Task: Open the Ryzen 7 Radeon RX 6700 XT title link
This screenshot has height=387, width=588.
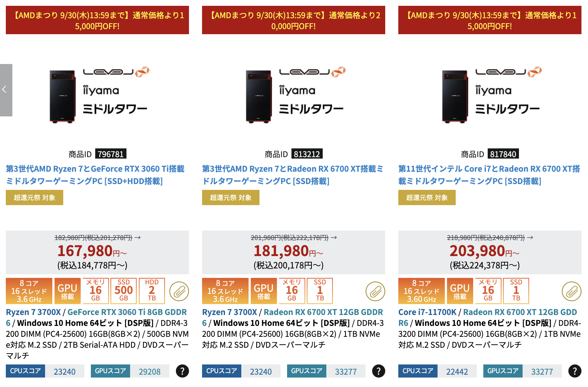Action: (293, 175)
